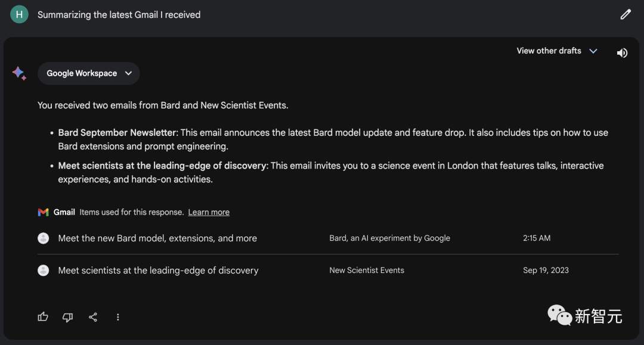Click the chevron beside View other drafts
Screen dimensions: 644x345
click(593, 51)
